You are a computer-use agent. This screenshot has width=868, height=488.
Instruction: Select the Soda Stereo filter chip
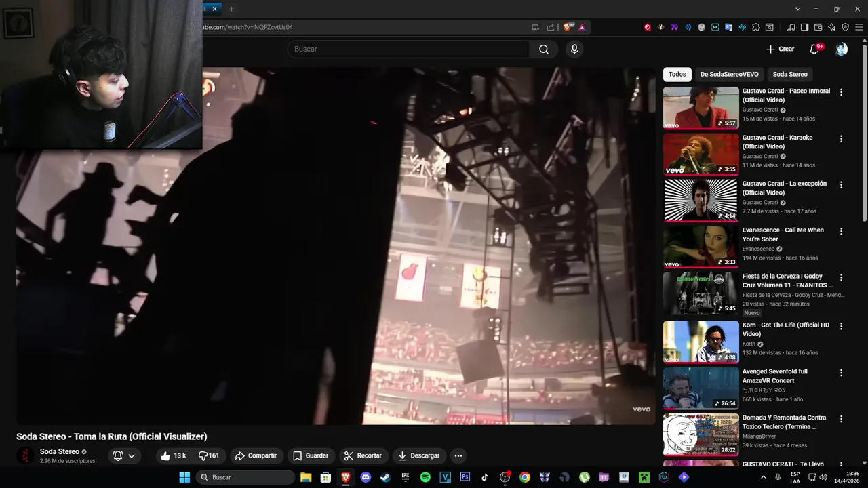[790, 74]
